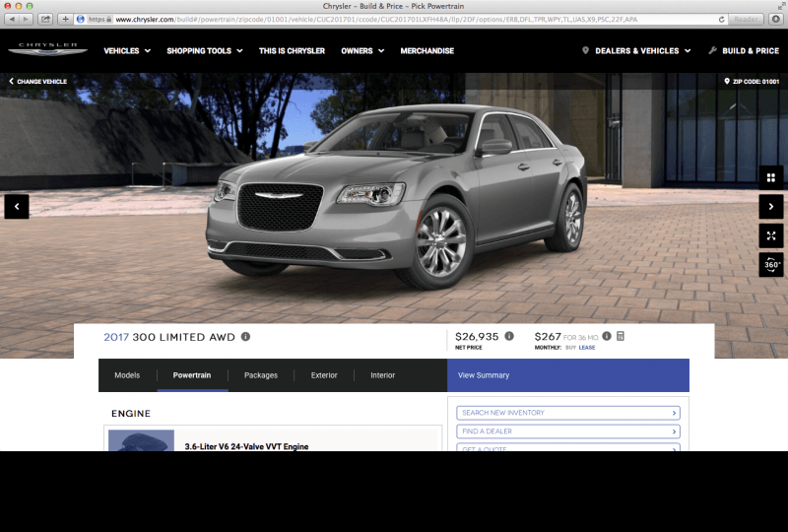Expand Dealers & Vehicles menu
This screenshot has width=788, height=532.
click(x=636, y=51)
